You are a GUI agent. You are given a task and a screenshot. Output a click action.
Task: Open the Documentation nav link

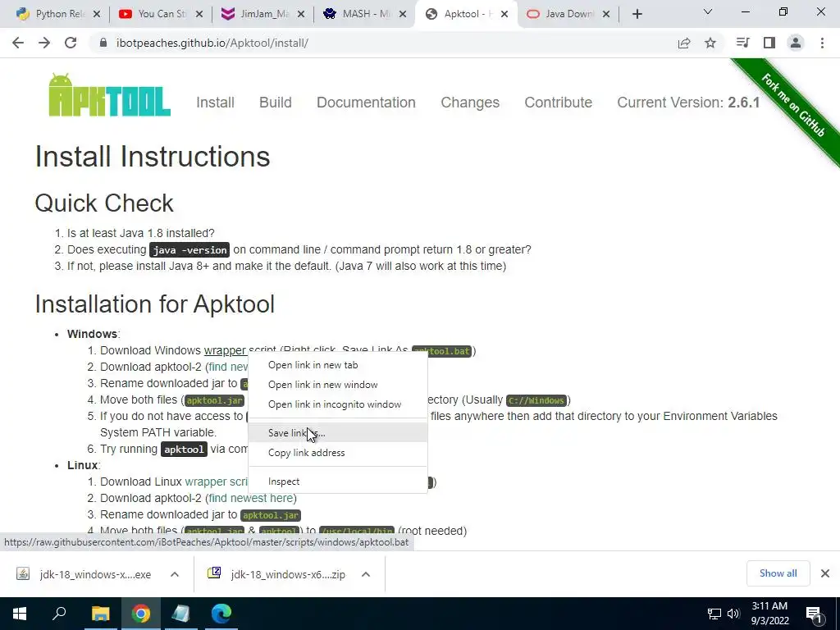(x=366, y=103)
